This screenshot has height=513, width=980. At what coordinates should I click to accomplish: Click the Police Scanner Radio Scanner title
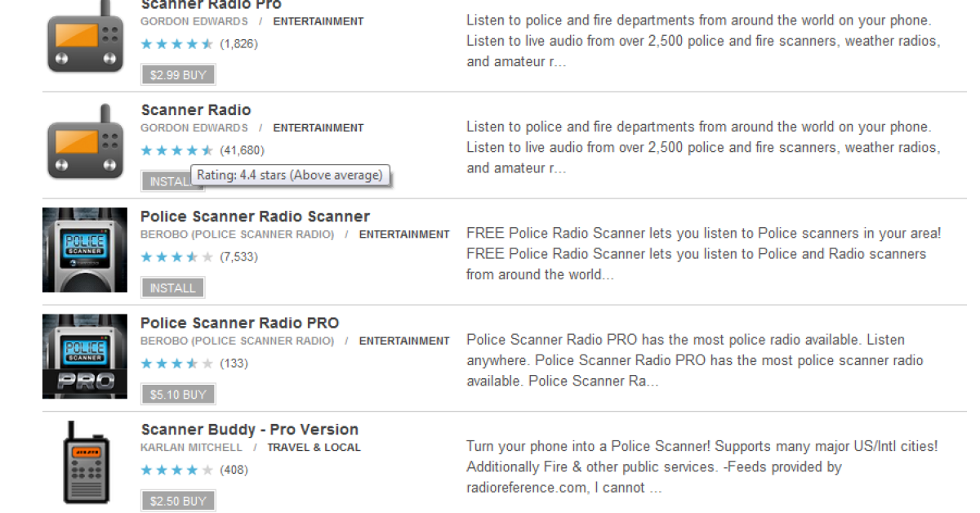point(255,216)
